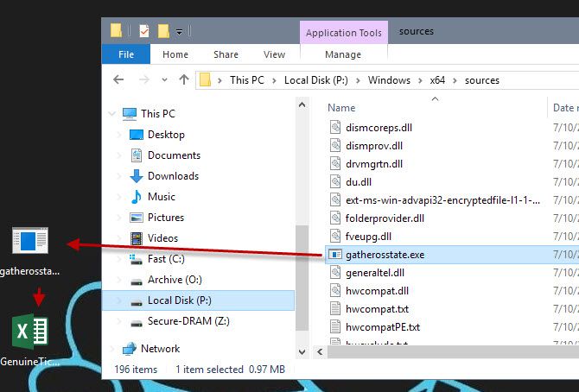Go up one folder level with up arrow
This screenshot has width=579, height=392.
tap(183, 80)
